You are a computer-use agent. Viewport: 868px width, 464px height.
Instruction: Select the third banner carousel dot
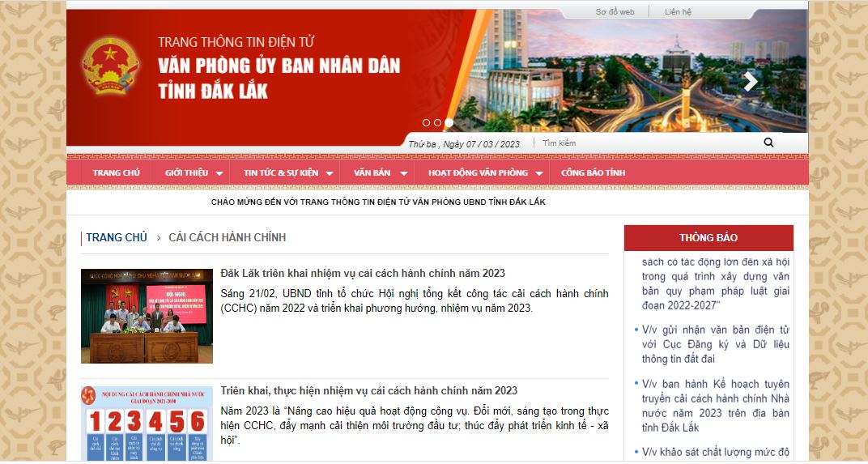point(449,123)
